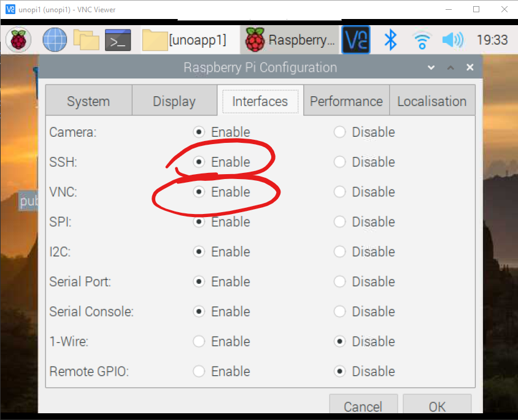Open the Wi-Fi network menu
The height and width of the screenshot is (420, 518).
421,39
